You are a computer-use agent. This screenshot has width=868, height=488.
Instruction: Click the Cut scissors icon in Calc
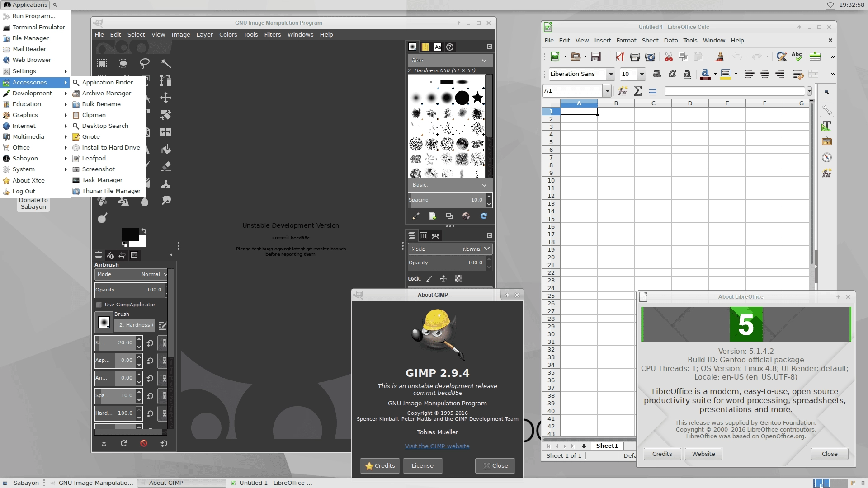coord(669,56)
